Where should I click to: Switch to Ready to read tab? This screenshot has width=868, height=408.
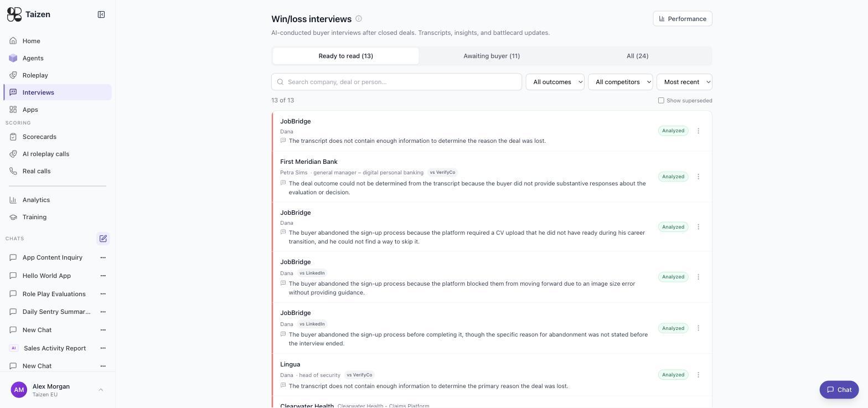345,56
